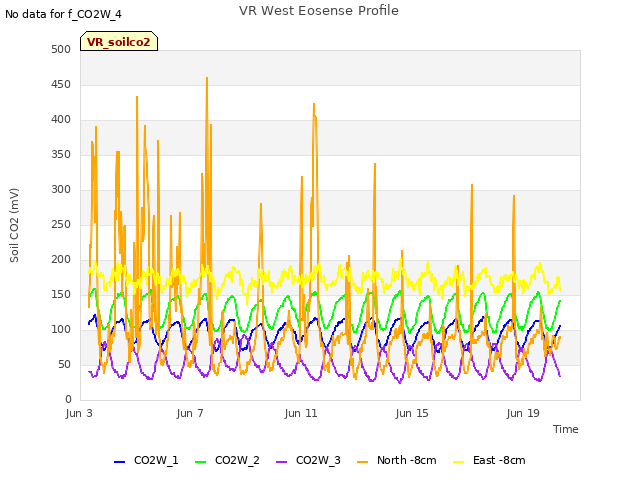The height and width of the screenshot is (480, 640).
Task: Toggle the CO2W_3 legend entry
Action: tap(308, 460)
